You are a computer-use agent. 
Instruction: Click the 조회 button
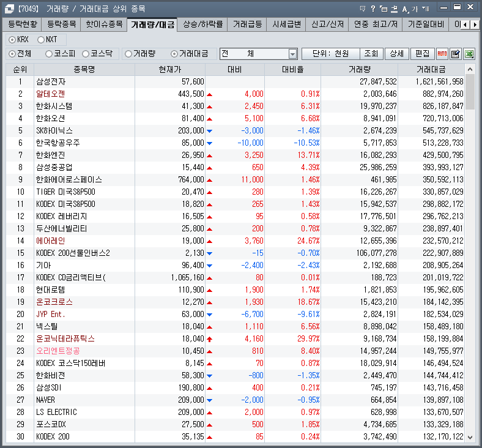pos(371,54)
